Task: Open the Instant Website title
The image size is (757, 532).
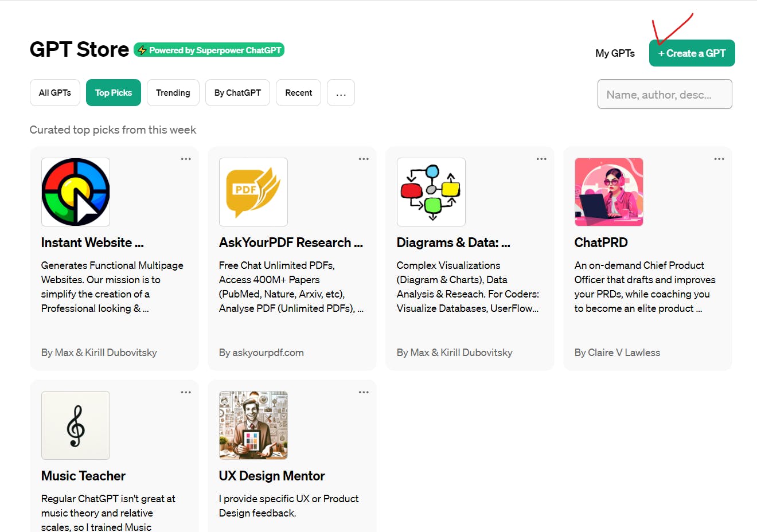Action: 92,242
